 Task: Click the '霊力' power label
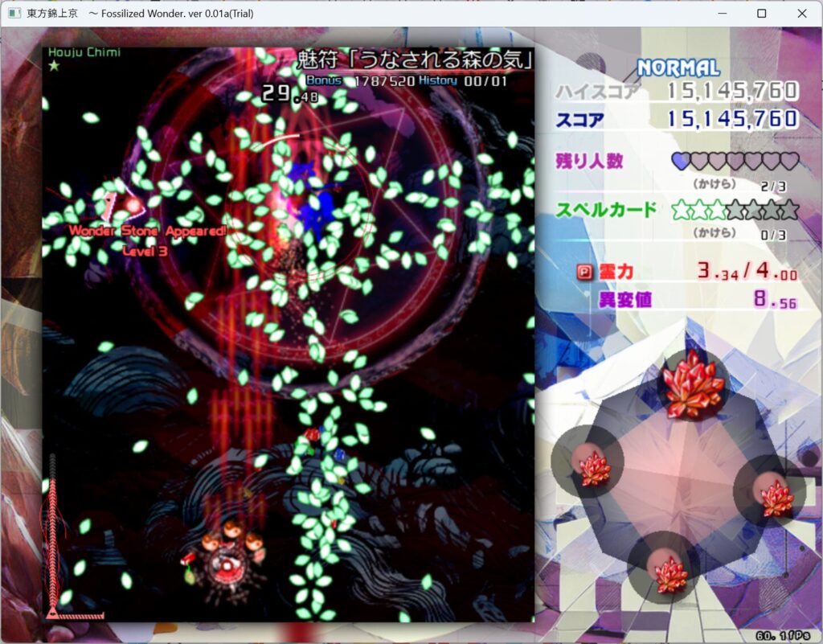click(x=616, y=272)
